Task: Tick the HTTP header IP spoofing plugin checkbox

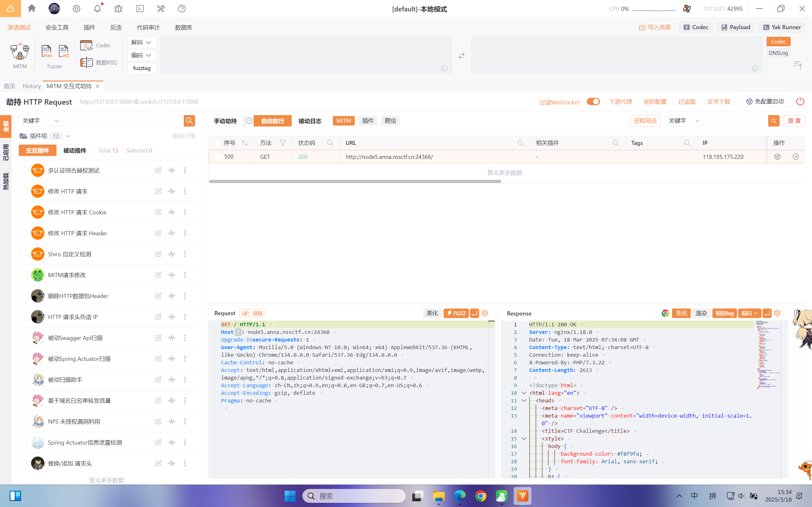Action: point(23,317)
